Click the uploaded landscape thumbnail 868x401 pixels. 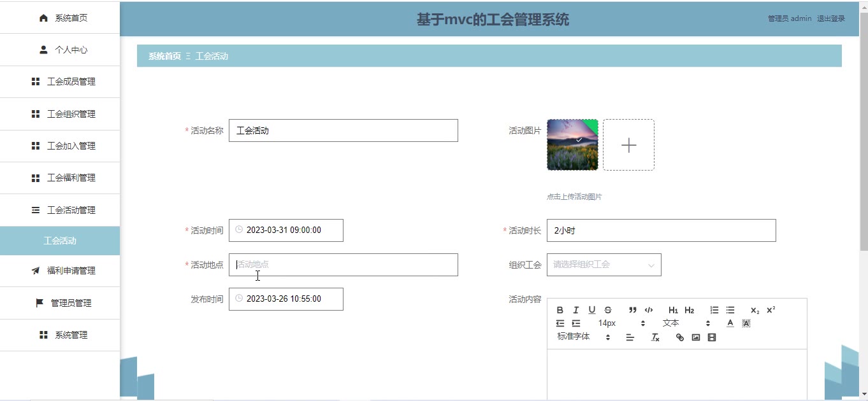coord(572,145)
